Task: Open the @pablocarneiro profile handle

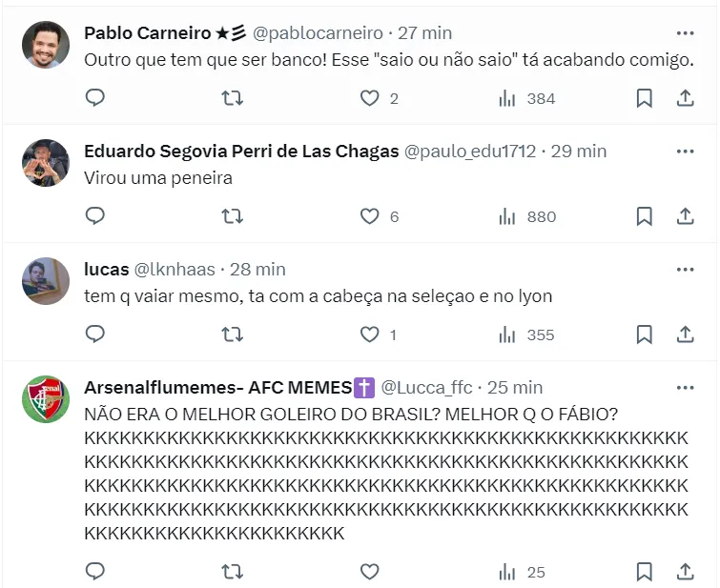Action: click(x=318, y=32)
